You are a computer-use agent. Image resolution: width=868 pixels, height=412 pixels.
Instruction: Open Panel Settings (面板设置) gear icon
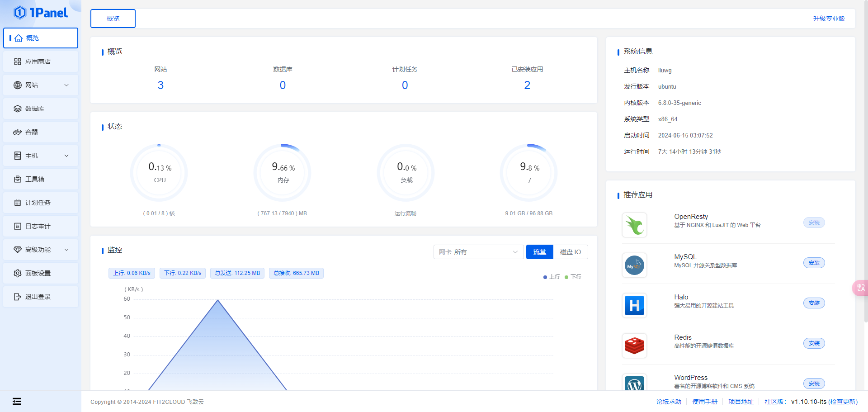[x=18, y=273]
